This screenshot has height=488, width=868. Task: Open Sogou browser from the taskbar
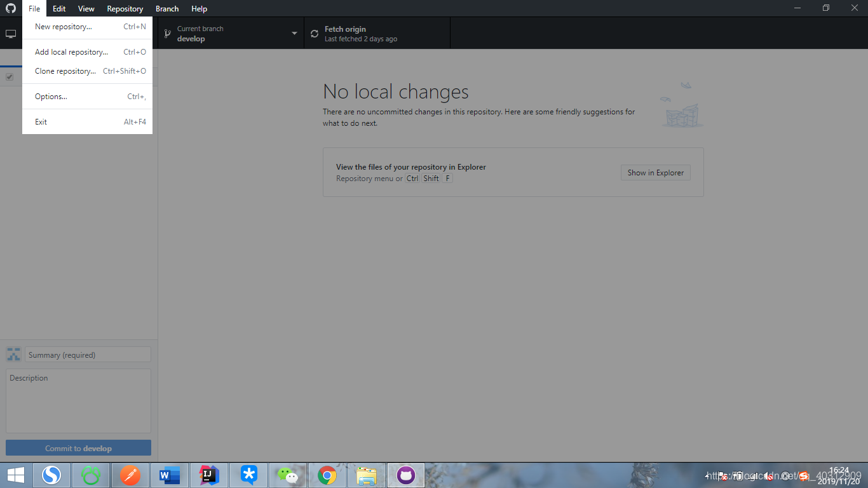51,475
